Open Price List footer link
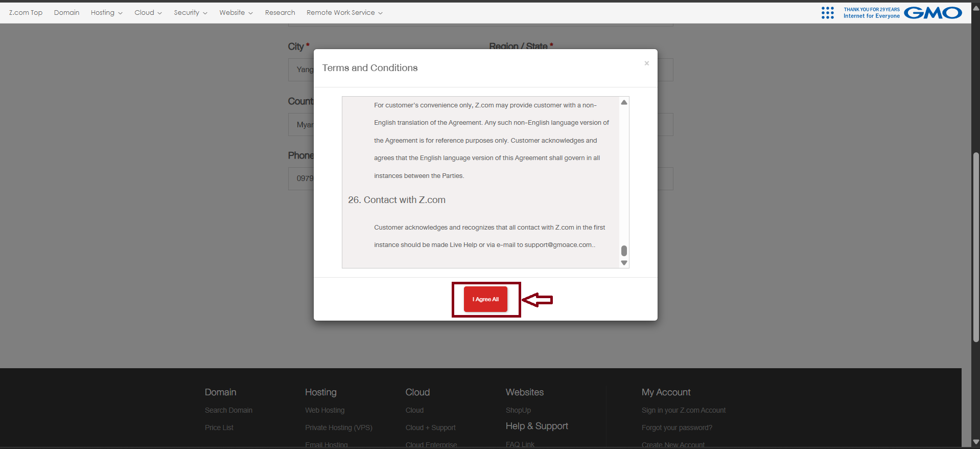980x449 pixels. click(x=219, y=428)
